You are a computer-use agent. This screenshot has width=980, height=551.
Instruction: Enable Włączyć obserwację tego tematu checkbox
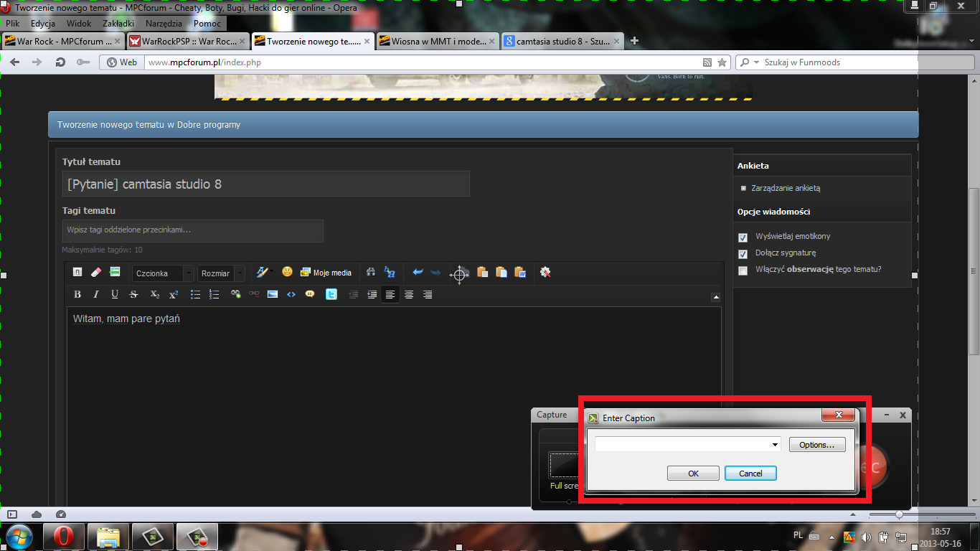[743, 271]
